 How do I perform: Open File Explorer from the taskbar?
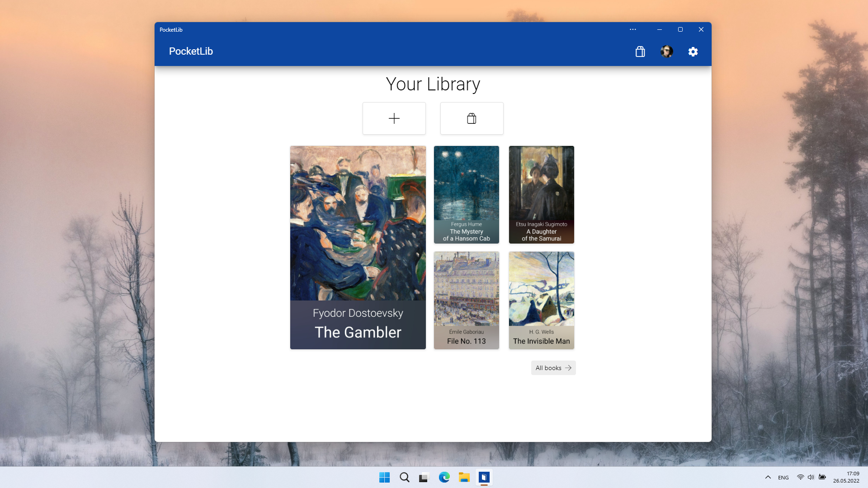[464, 477]
